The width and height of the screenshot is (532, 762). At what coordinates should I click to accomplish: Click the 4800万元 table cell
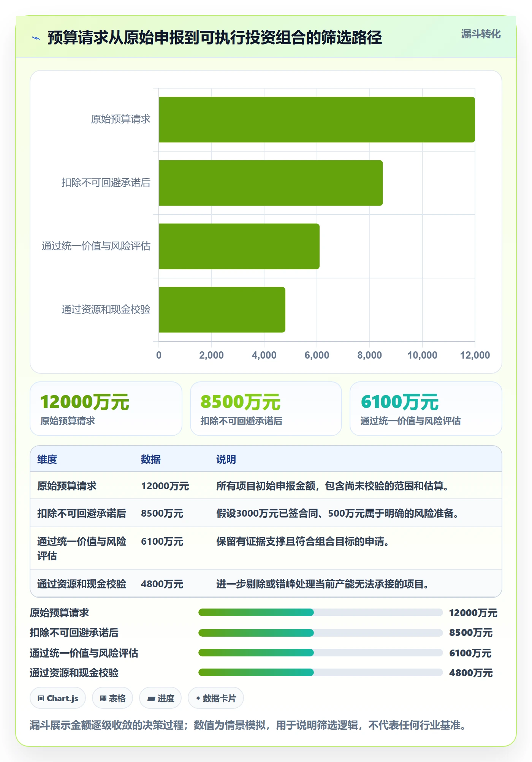pyautogui.click(x=162, y=584)
